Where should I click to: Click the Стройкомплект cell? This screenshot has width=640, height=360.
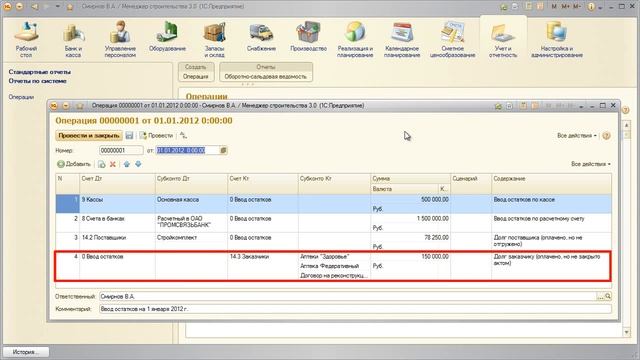point(191,242)
